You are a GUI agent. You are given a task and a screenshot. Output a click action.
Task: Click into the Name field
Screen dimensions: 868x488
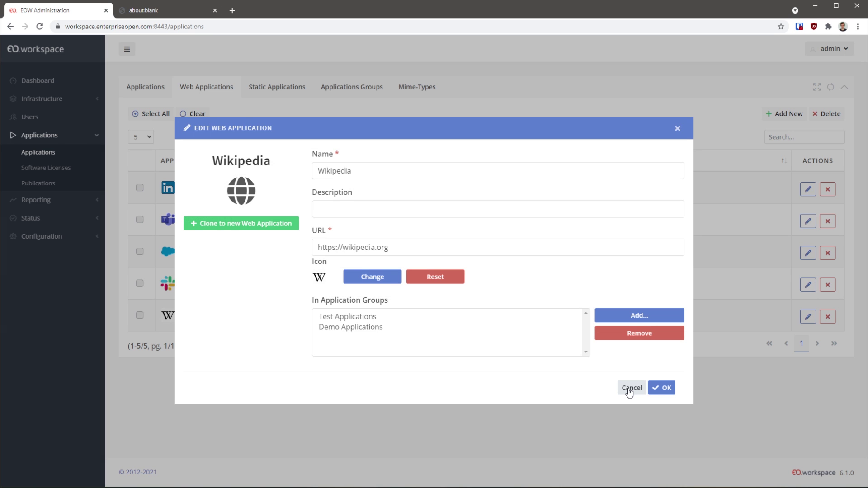[x=498, y=171]
